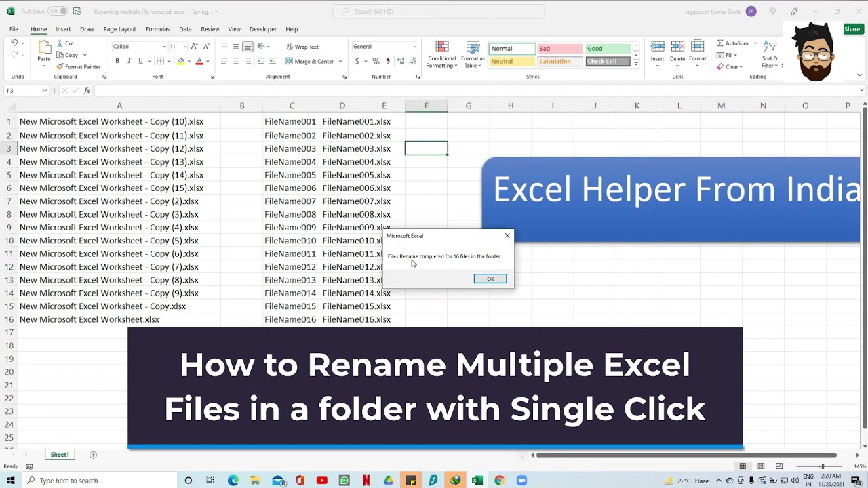Screen dimensions: 868x488
Task: Apply the Neutral cell style
Action: pos(512,61)
